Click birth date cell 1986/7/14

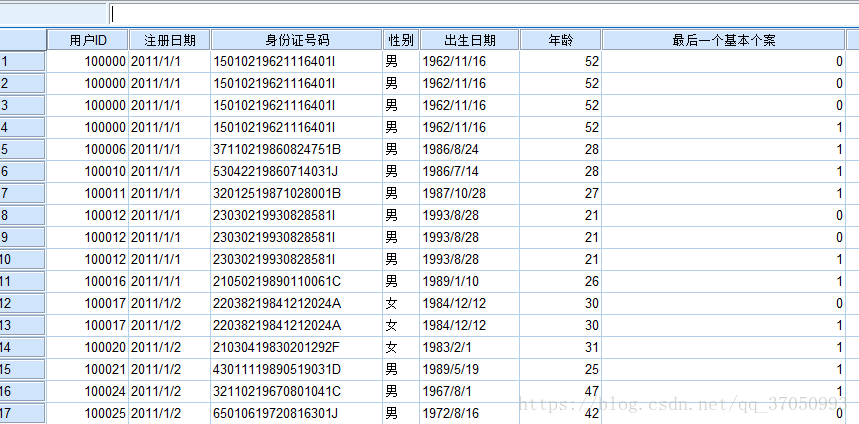pyautogui.click(x=469, y=171)
